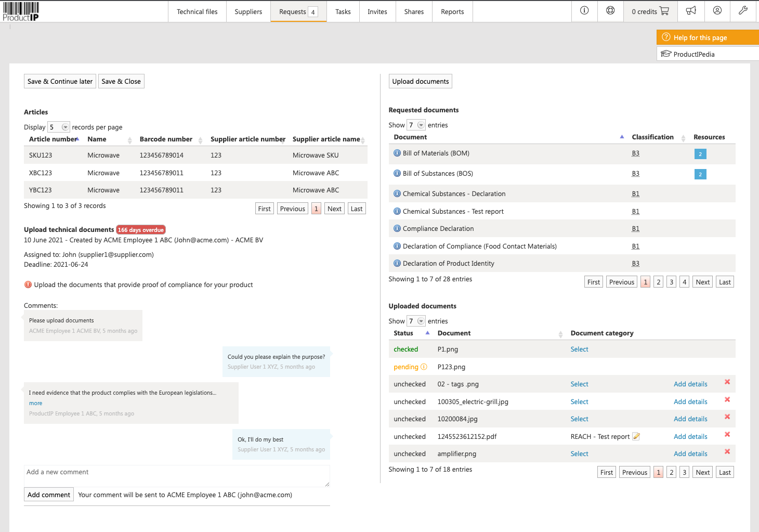Open Requested documents entries count dropdown
Viewport: 759px width, 532px height.
(416, 125)
